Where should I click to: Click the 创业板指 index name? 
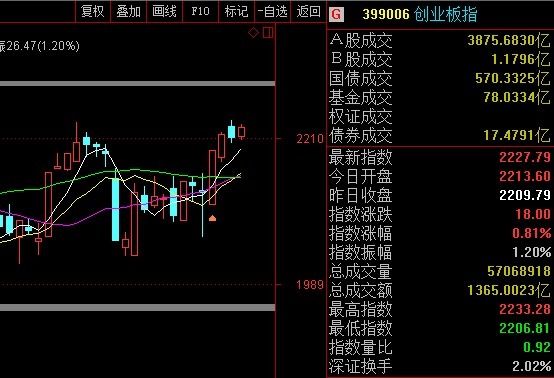445,14
